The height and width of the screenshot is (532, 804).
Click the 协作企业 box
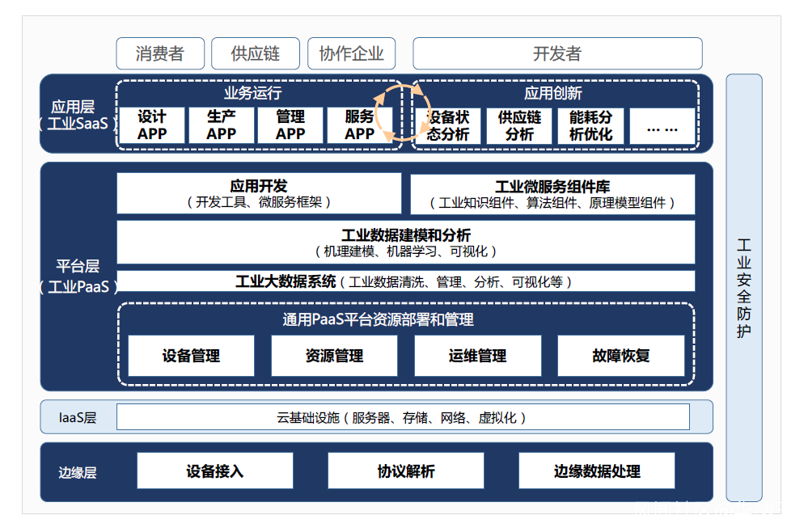(351, 53)
